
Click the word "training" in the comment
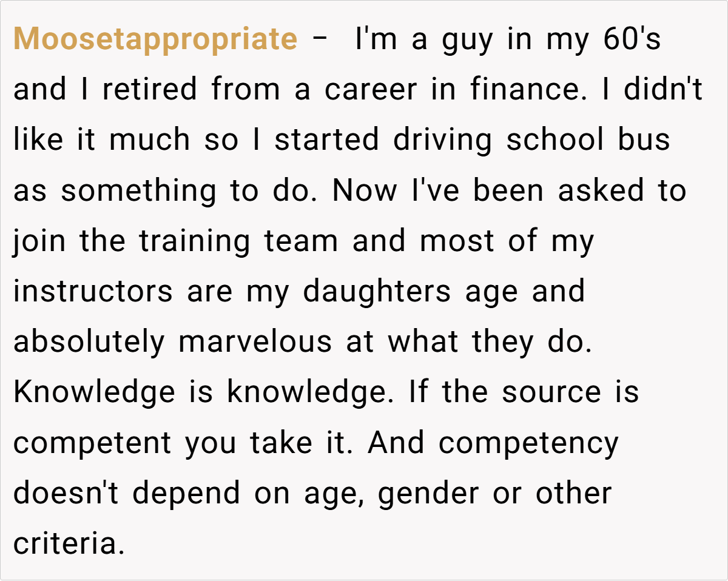pyautogui.click(x=194, y=241)
